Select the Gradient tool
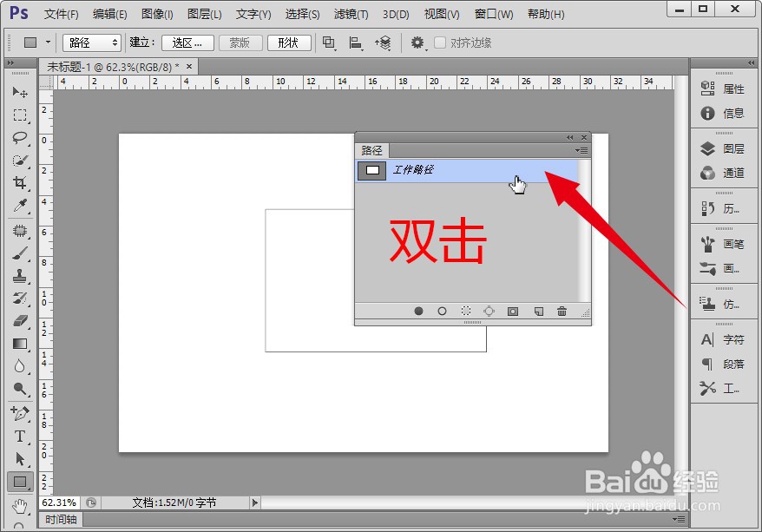Image resolution: width=762 pixels, height=532 pixels. coord(20,344)
